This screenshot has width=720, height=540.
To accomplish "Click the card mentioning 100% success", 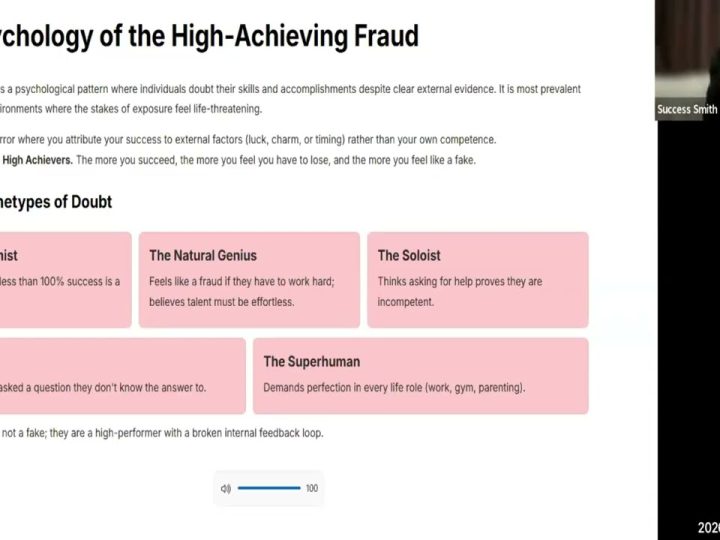I will (x=65, y=281).
